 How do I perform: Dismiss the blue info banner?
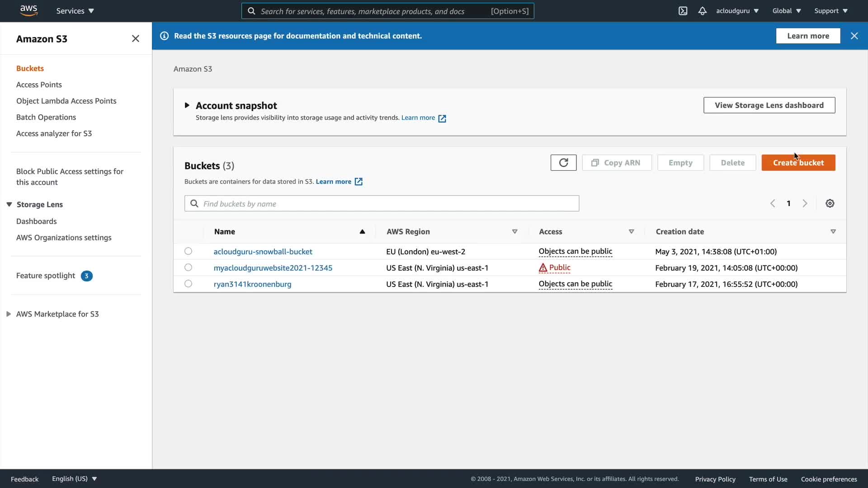click(x=854, y=36)
